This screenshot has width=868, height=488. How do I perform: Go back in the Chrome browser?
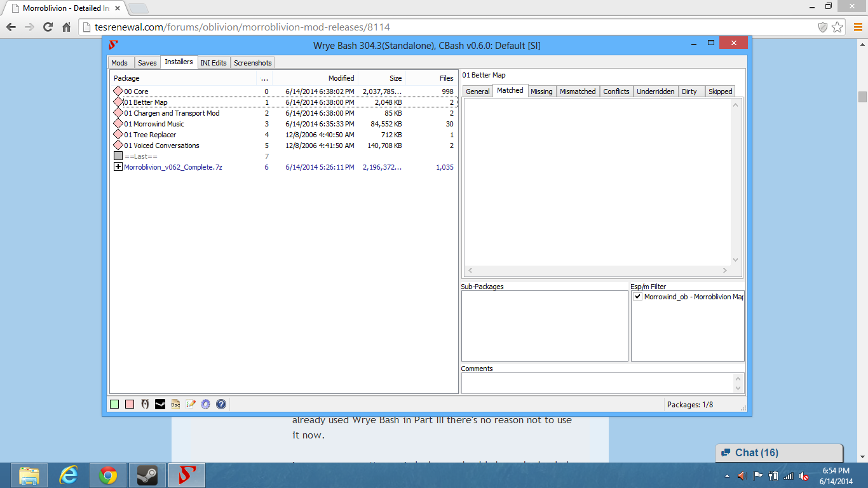pyautogui.click(x=11, y=27)
